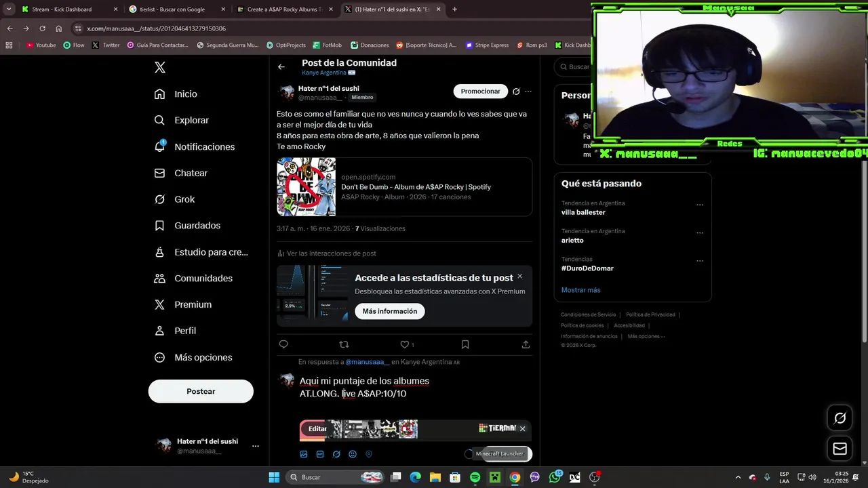Click the GIF icon in reply composer
The image size is (868, 488).
click(320, 454)
